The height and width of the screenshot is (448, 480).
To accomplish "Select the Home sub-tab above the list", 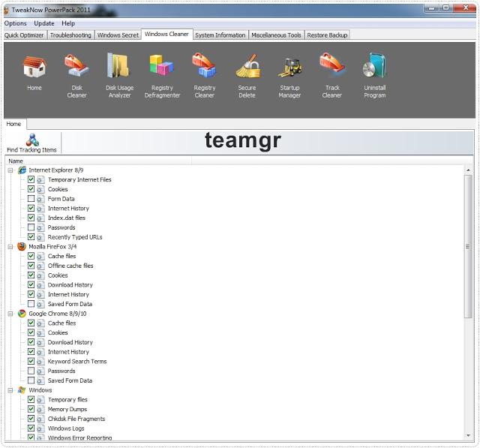I will [x=13, y=124].
